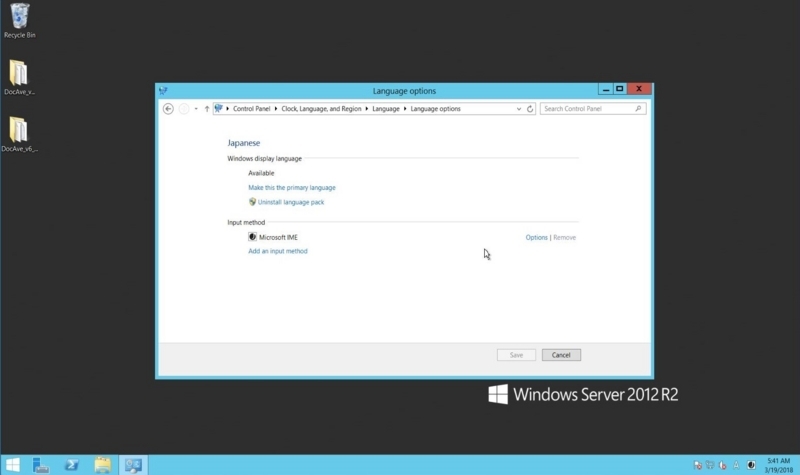Click the Microsoft IME label
Viewport: 800px width, 475px height.
(278, 237)
